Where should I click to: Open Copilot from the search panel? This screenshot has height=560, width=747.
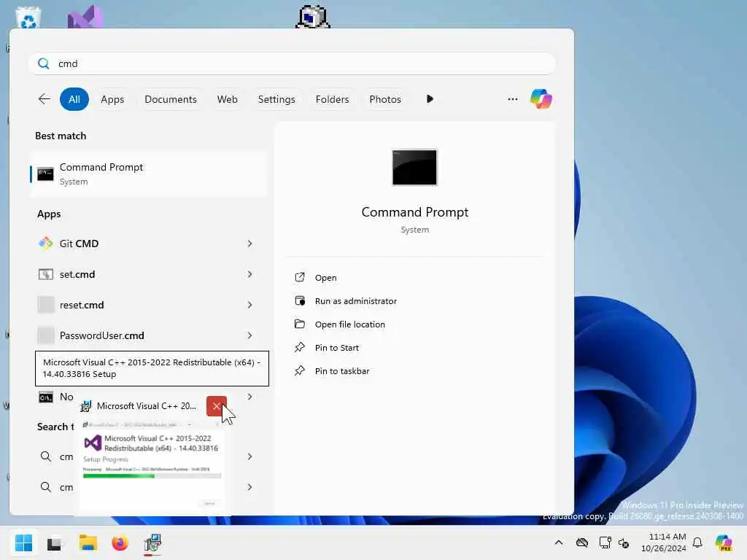click(541, 99)
